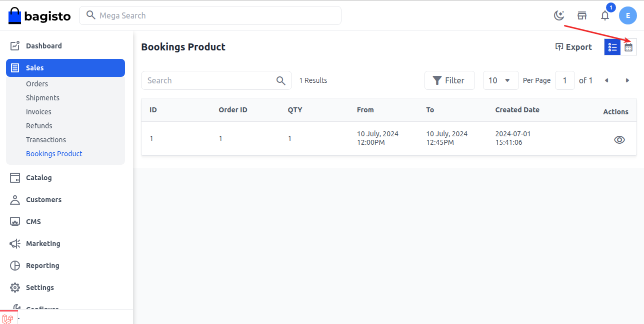Screen dimensions: 644x324
Task: Click the Export button
Action: tap(573, 47)
